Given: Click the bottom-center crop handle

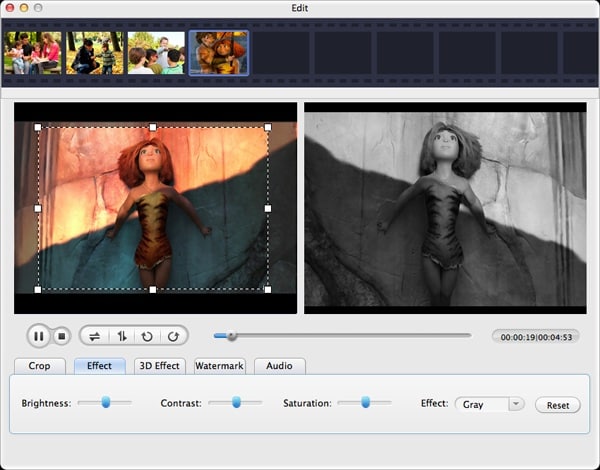Looking at the screenshot, I should tap(153, 290).
